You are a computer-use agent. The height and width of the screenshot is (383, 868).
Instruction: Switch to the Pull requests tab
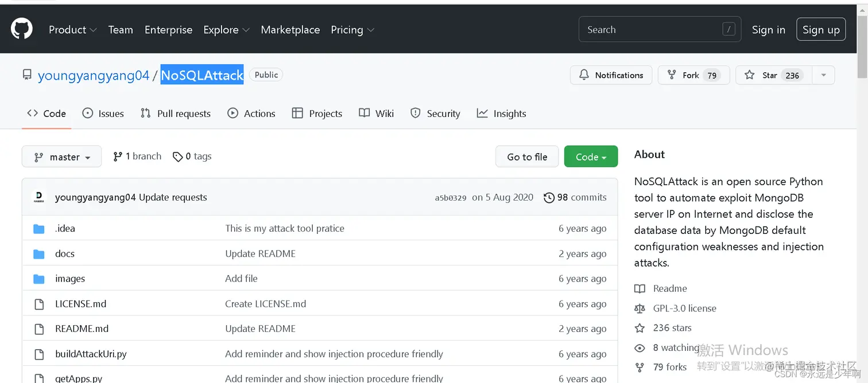coord(176,114)
